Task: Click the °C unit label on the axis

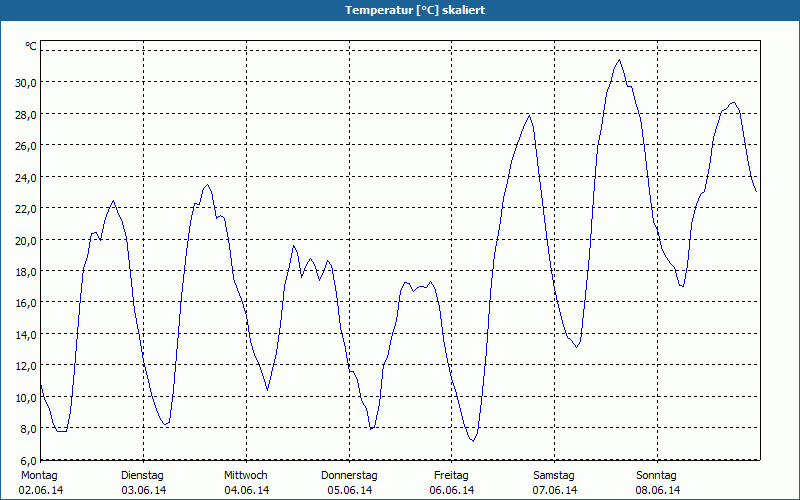Action: (x=31, y=46)
